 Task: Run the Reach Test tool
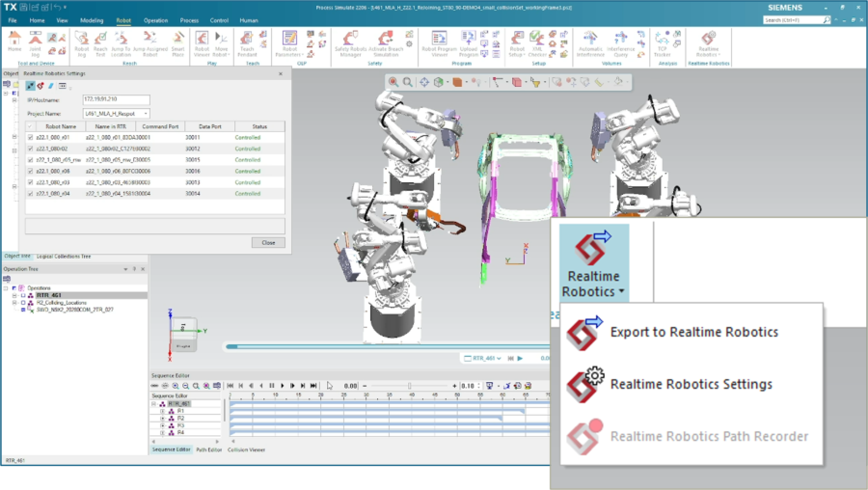click(100, 43)
